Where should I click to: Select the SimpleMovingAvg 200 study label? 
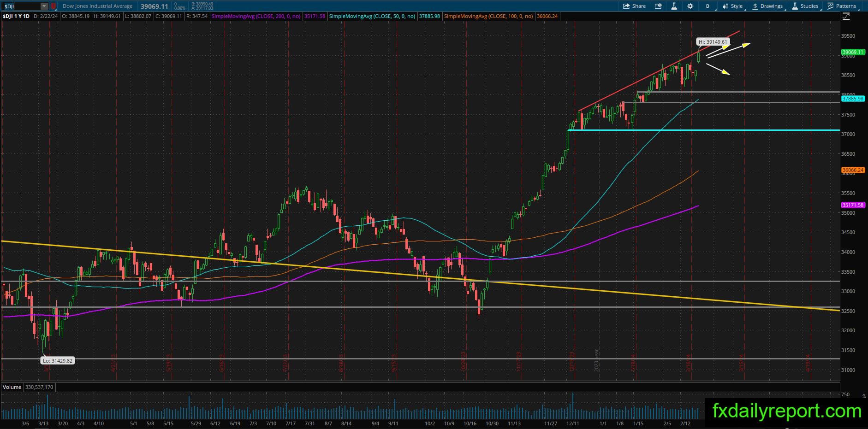pyautogui.click(x=256, y=16)
